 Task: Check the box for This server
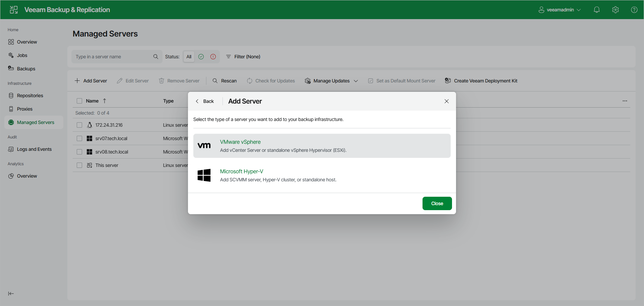coord(79,165)
